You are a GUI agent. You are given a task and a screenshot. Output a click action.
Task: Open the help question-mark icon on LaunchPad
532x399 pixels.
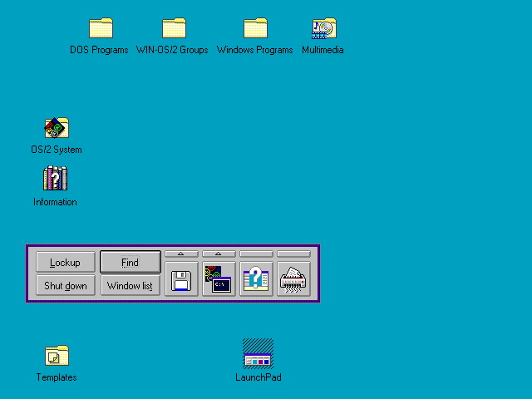256,279
